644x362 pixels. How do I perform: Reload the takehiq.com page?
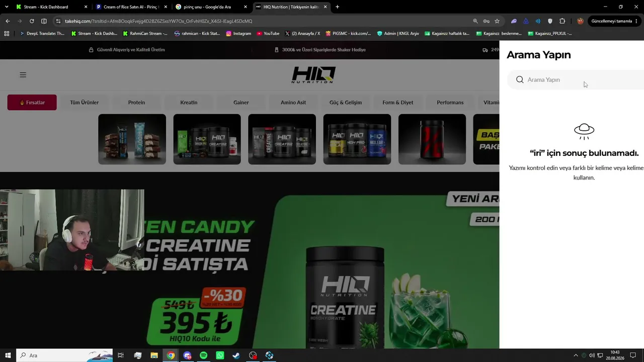tap(32, 21)
